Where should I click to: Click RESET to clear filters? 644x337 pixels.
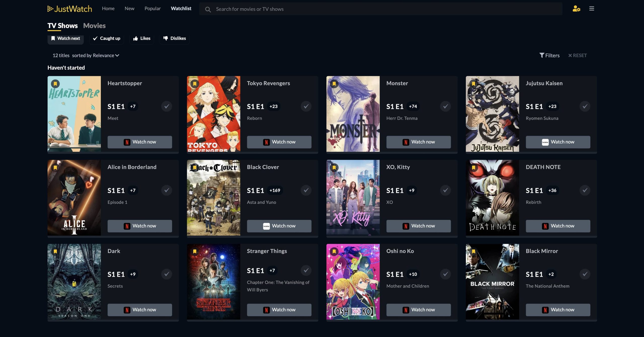pyautogui.click(x=577, y=55)
